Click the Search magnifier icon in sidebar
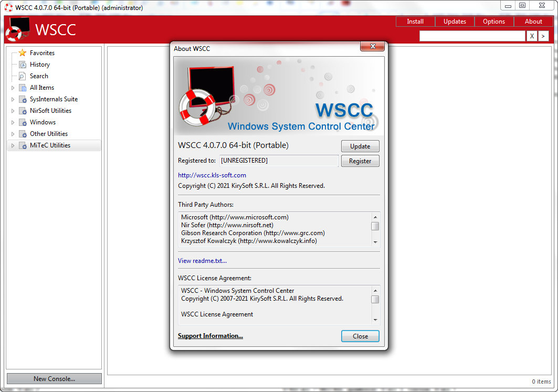The height and width of the screenshot is (392, 558). pyautogui.click(x=22, y=76)
